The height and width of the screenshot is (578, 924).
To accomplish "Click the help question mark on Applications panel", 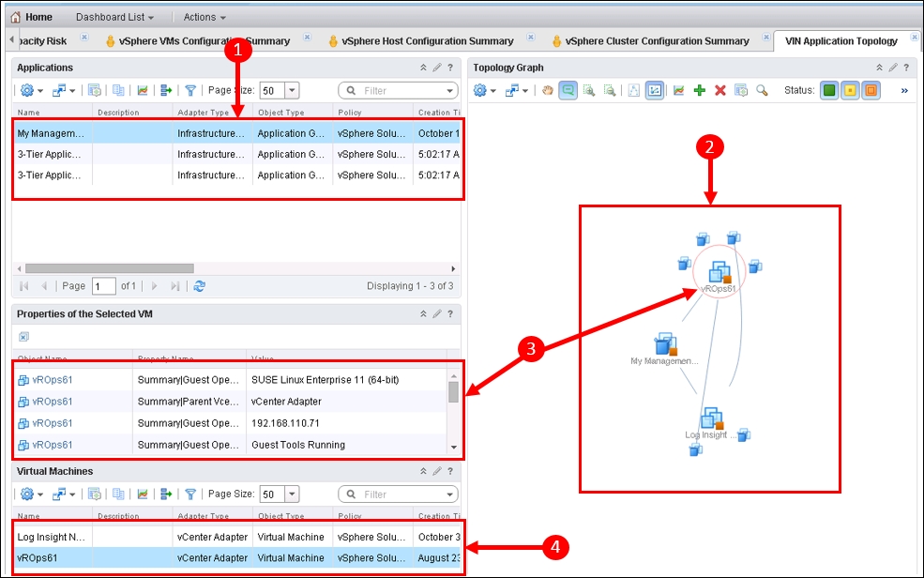I will pyautogui.click(x=450, y=68).
